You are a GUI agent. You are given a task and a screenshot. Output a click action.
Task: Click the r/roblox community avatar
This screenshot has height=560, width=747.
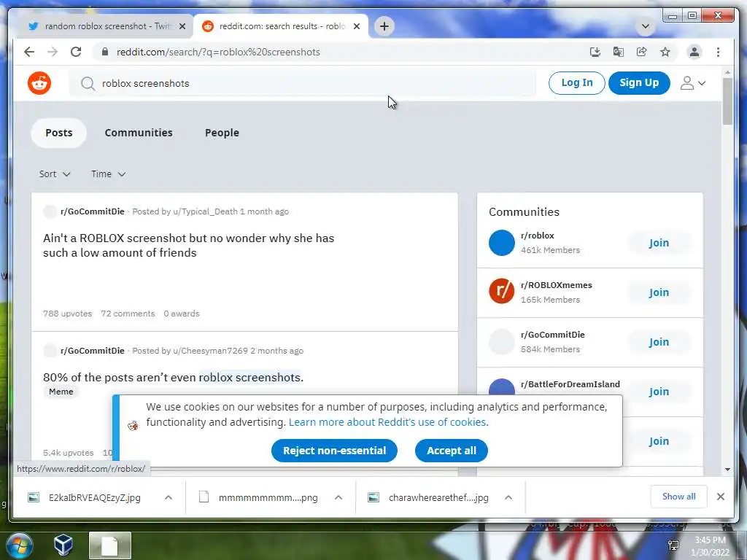point(502,243)
